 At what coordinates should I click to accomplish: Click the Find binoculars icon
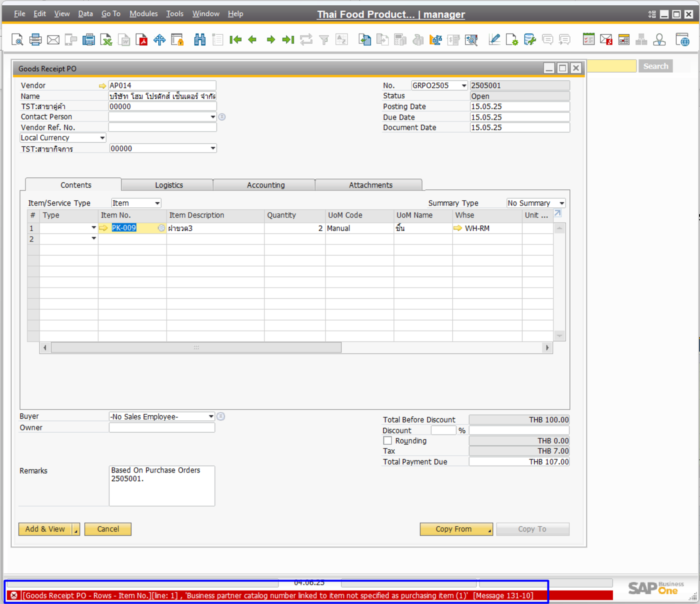200,40
